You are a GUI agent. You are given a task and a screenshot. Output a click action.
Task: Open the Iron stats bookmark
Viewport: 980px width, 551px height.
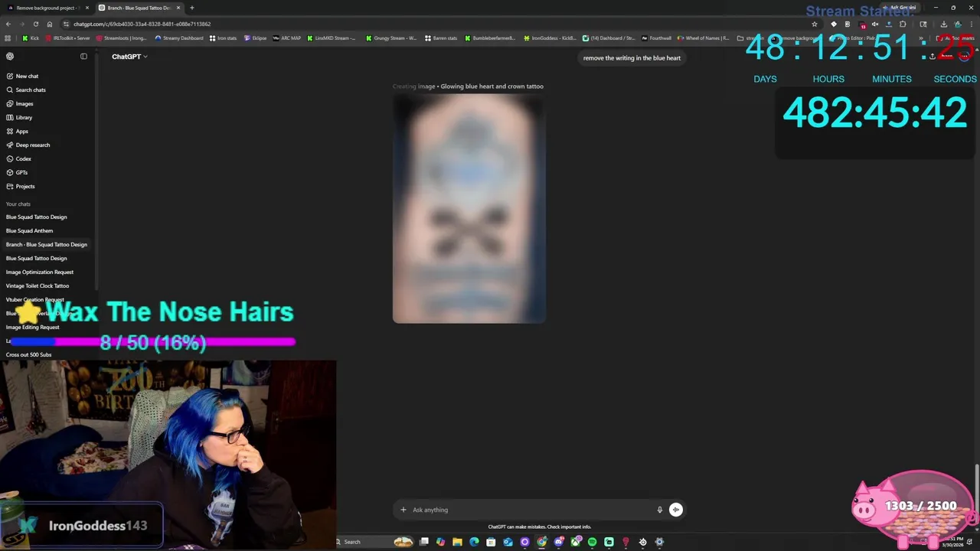(x=223, y=37)
